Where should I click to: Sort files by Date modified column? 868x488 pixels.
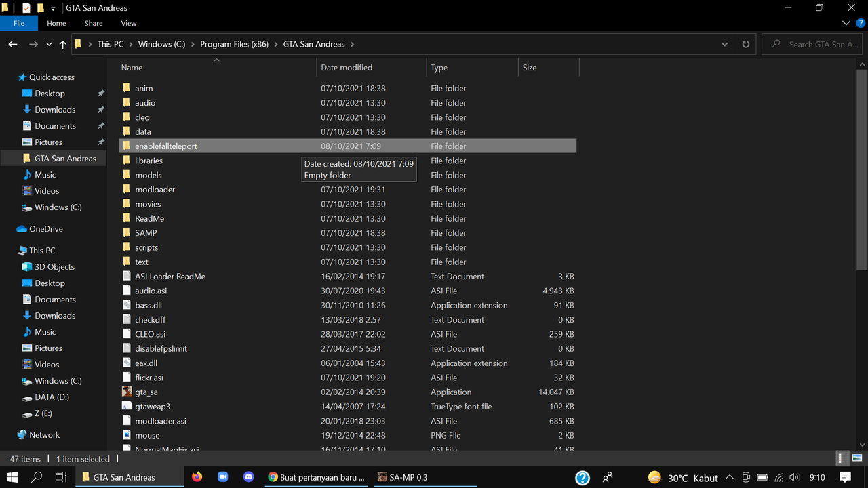point(372,68)
